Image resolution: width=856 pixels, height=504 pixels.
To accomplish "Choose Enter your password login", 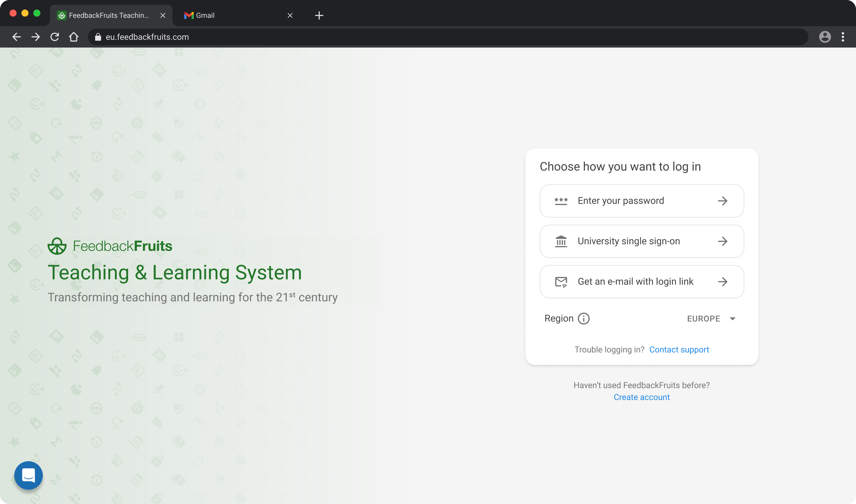I will (x=642, y=201).
